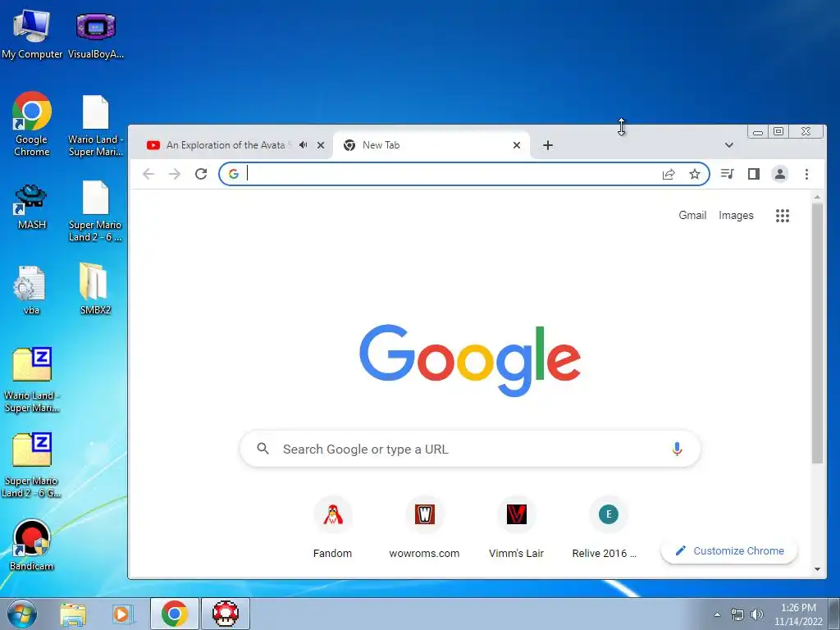Open Windows Explorer from the taskbar
Screen dimensions: 840x630
[73, 614]
